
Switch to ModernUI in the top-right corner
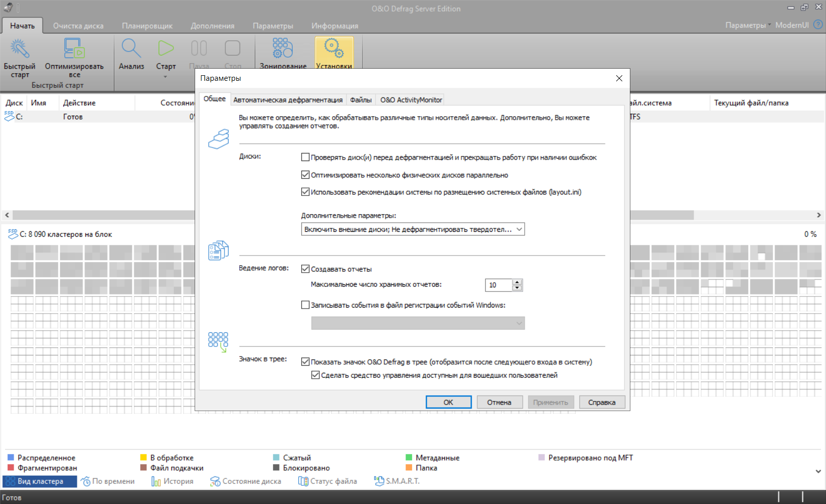792,25
